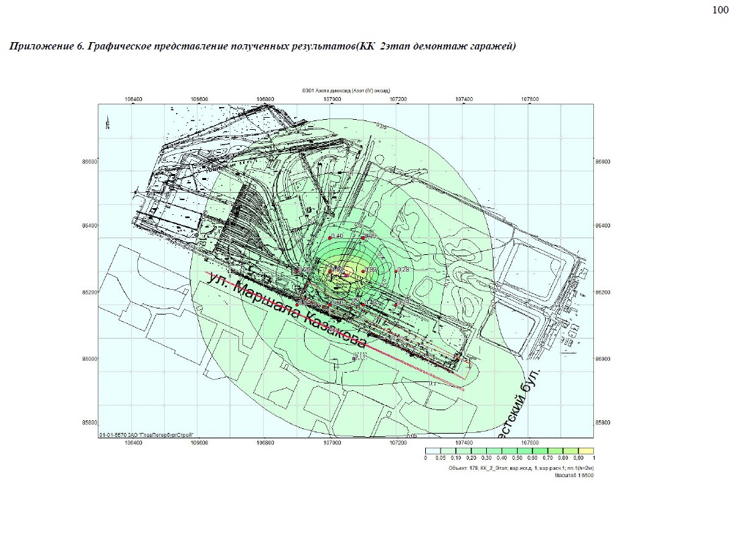Click the 'ЗАО ГлавПетербургСтрой' license text

click(x=151, y=434)
